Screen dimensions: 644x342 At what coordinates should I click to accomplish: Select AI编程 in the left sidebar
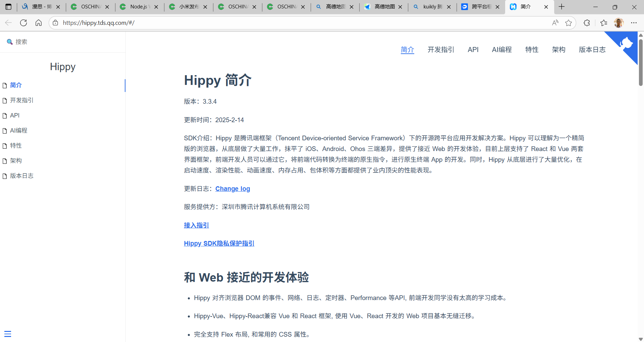(x=19, y=131)
